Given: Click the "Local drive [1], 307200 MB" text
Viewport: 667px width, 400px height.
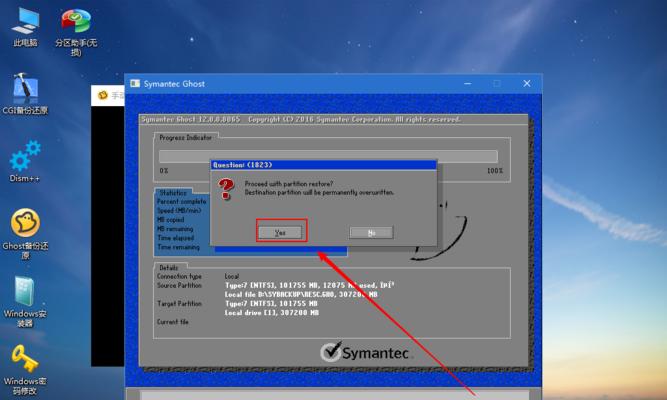Looking at the screenshot, I should (x=272, y=313).
